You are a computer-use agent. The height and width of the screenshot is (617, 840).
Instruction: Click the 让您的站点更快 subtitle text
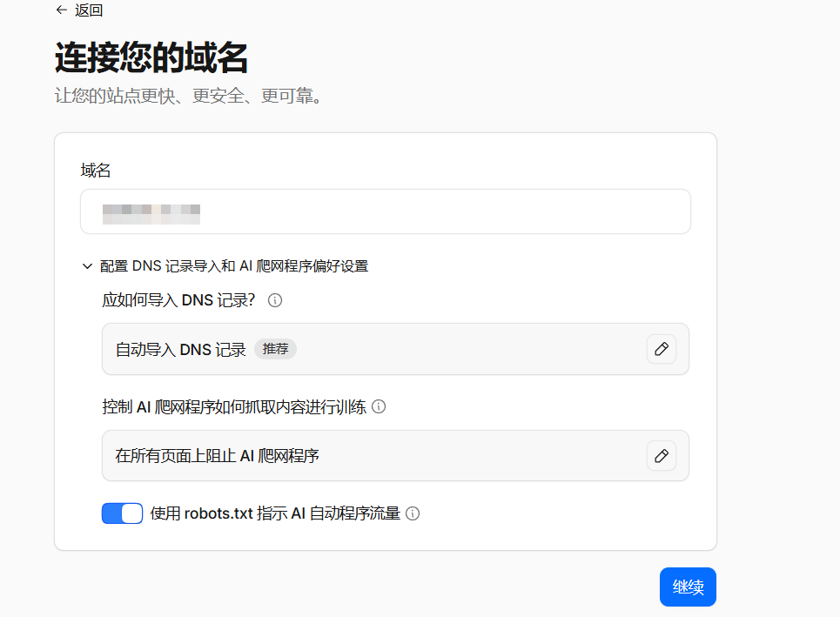(189, 96)
